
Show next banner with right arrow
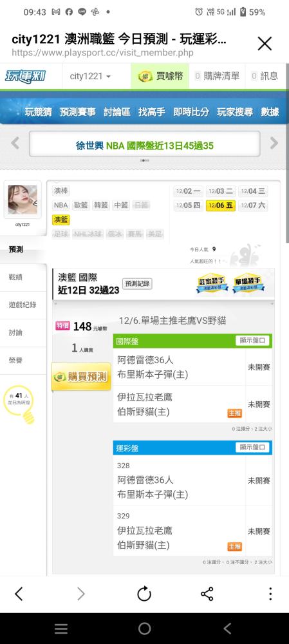tap(274, 144)
